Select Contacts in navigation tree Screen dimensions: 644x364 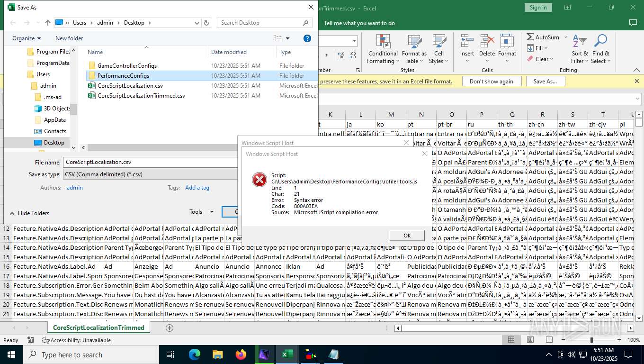(x=50, y=131)
